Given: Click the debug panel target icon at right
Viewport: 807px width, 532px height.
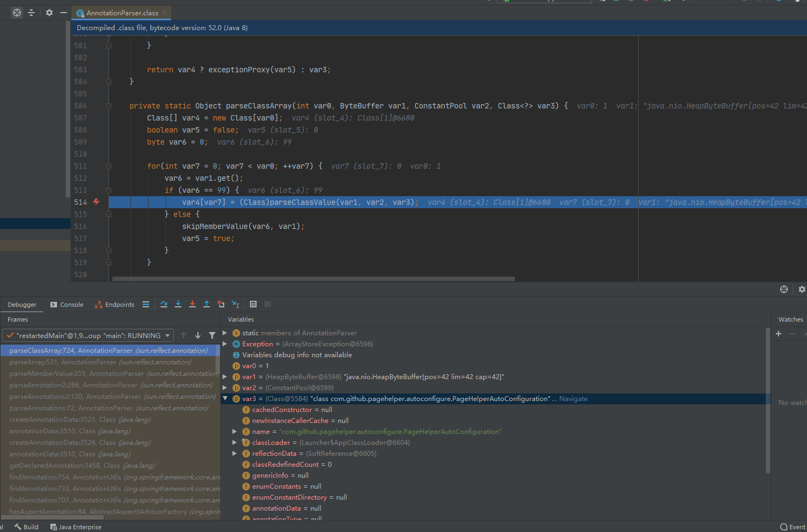Looking at the screenshot, I should pos(784,289).
